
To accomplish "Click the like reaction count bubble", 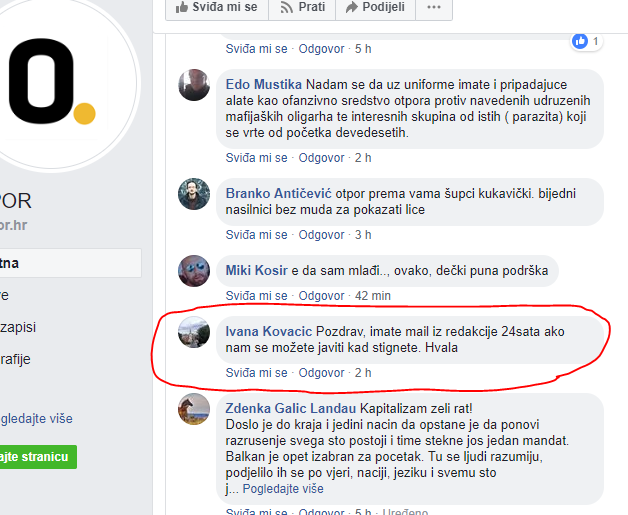I will 587,41.
